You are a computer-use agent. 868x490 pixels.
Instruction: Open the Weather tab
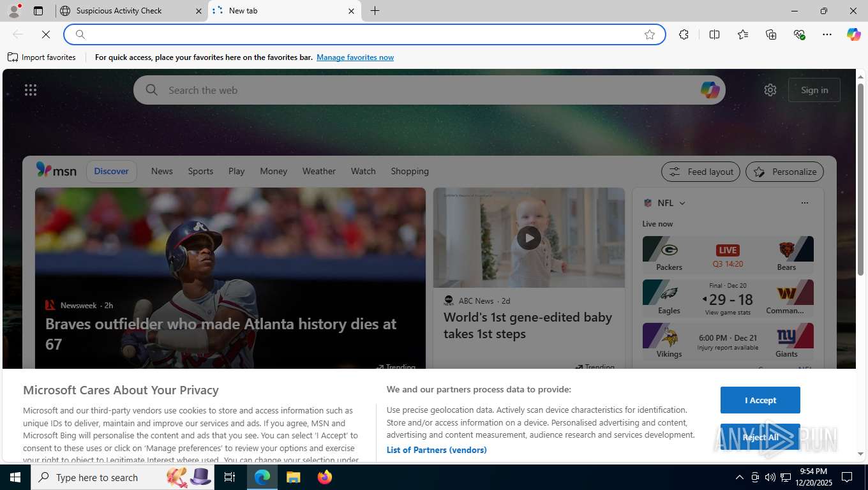318,171
